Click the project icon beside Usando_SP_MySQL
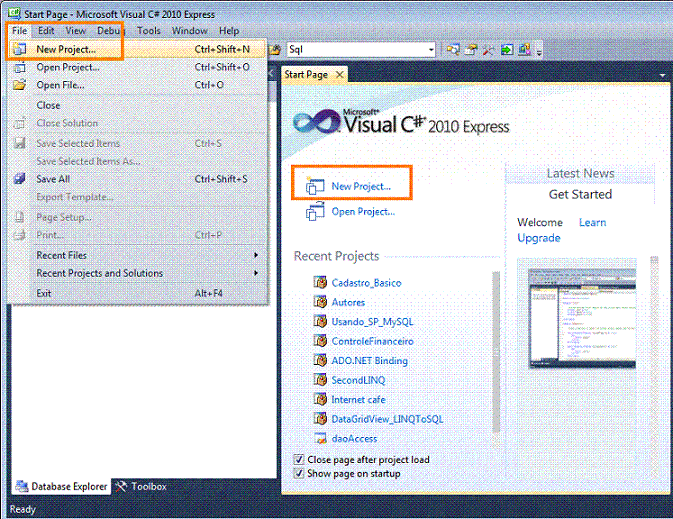This screenshot has height=519, width=673. point(320,321)
